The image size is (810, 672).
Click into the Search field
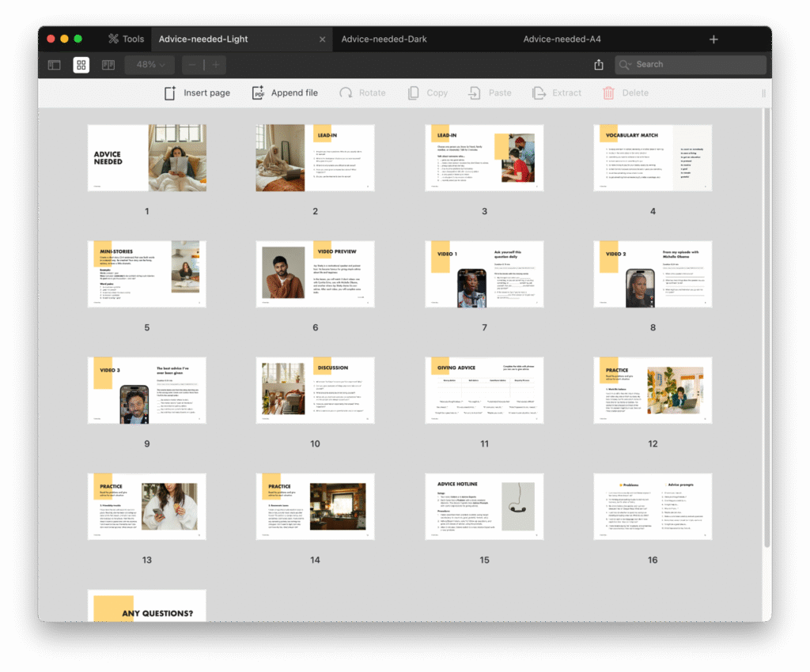click(696, 65)
